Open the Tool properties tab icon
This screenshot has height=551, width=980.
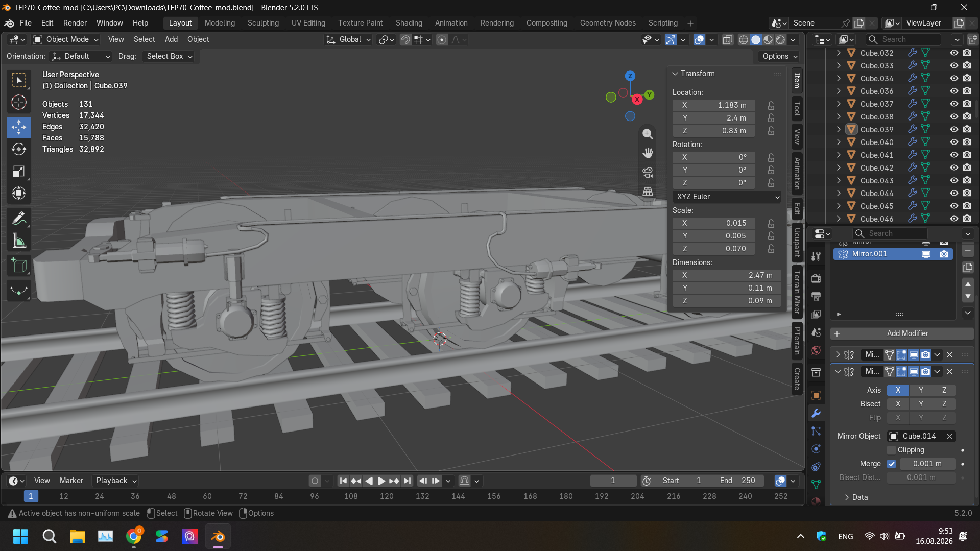816,256
